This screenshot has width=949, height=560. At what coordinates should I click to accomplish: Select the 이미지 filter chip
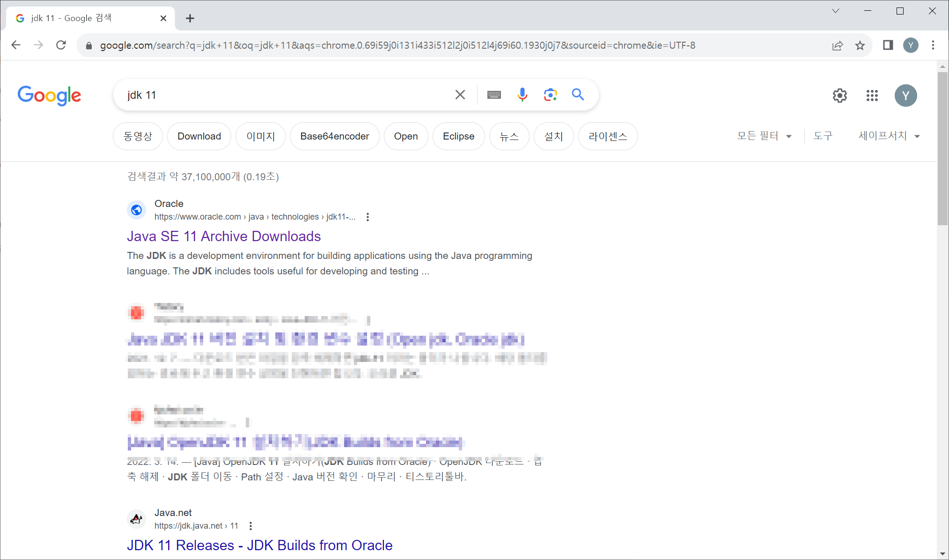261,136
